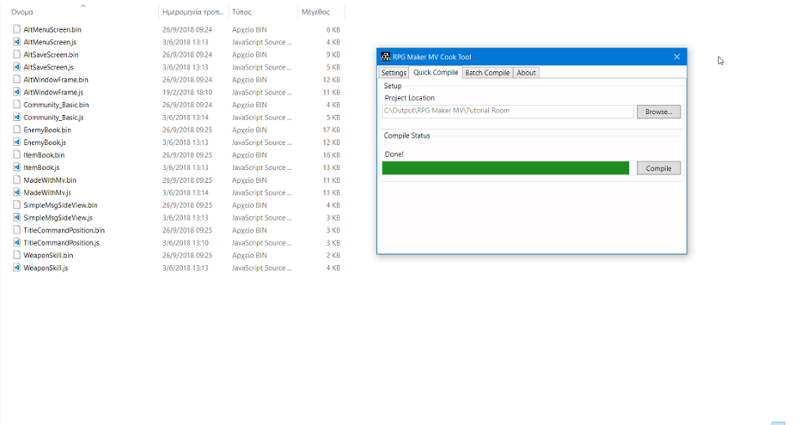This screenshot has height=425, width=800.
Task: Select the file name AltWindowFrame.js
Action: [x=53, y=92]
